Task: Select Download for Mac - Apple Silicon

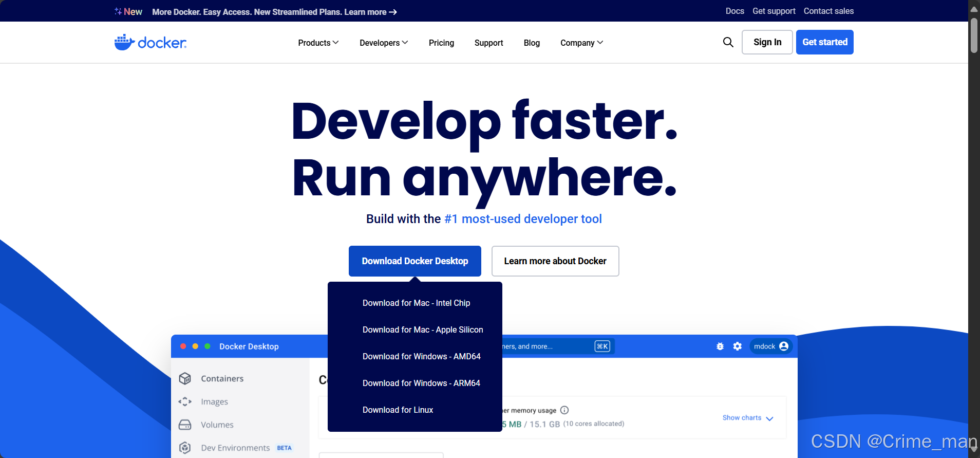Action: [x=423, y=329]
